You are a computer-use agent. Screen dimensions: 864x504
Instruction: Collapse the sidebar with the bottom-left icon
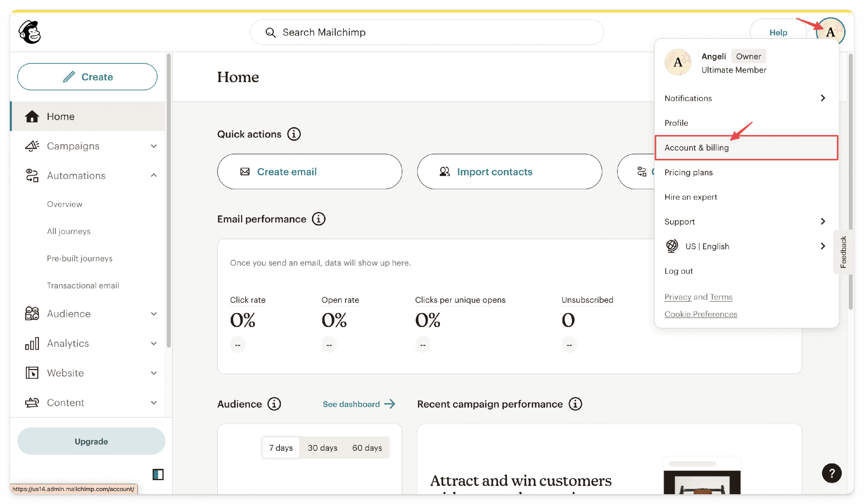pyautogui.click(x=158, y=475)
